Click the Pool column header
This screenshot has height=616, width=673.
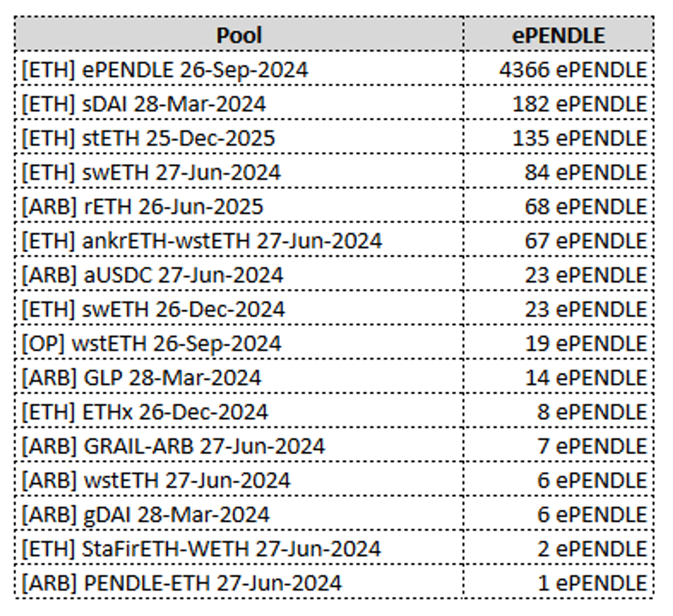tap(239, 35)
